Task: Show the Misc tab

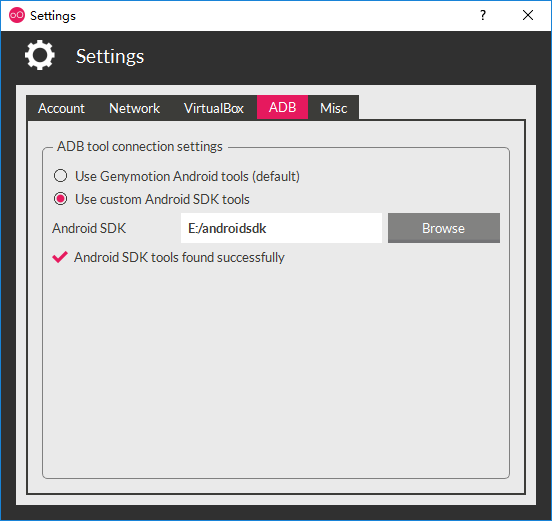Action: [x=333, y=108]
